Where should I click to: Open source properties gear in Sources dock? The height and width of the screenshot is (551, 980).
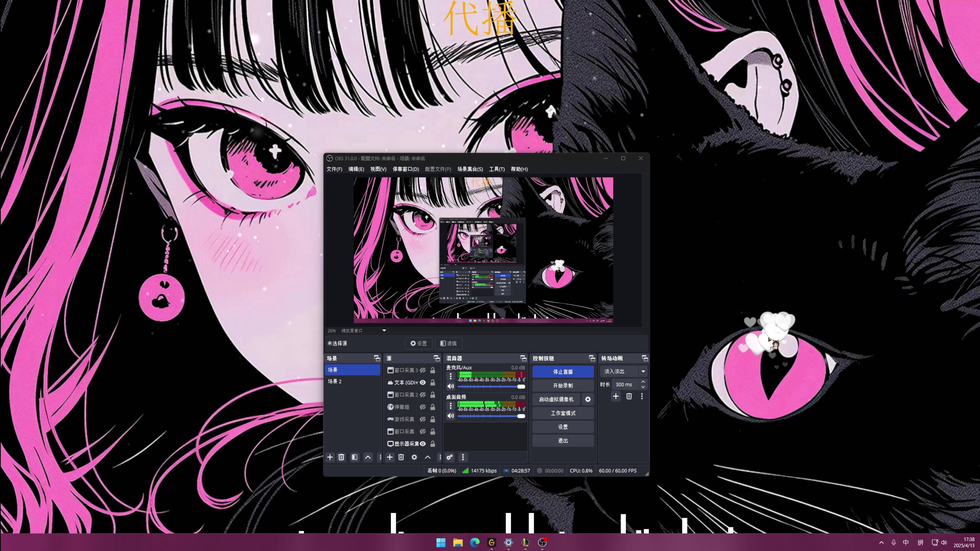(x=414, y=457)
